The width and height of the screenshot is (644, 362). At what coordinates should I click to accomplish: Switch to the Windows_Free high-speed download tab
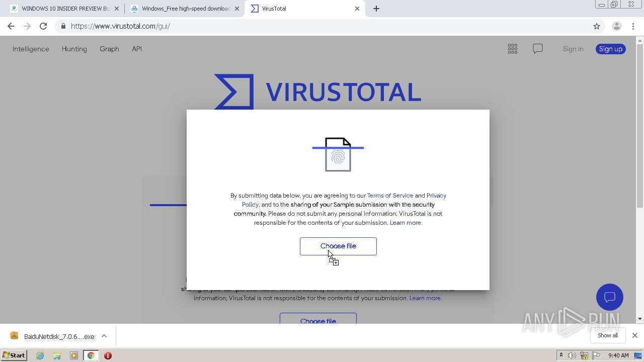coord(186,9)
